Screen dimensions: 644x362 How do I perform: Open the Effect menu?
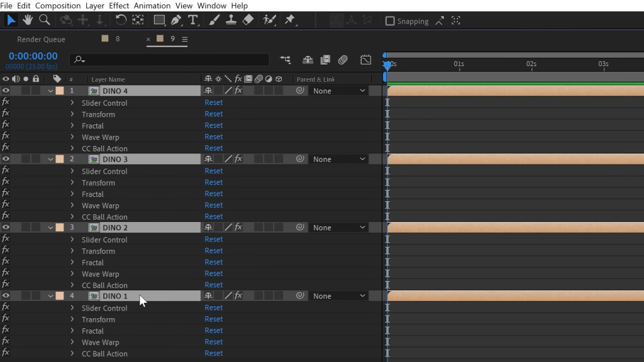[119, 6]
